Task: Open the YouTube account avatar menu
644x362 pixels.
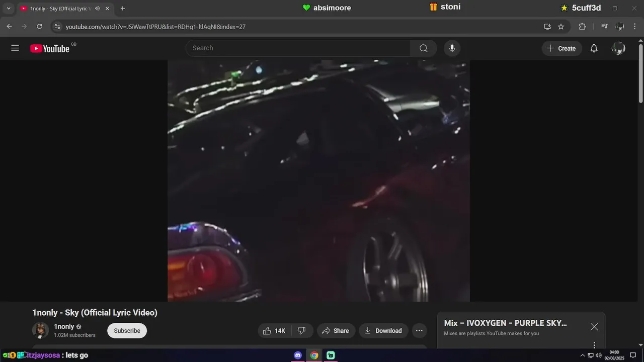Action: [618, 48]
